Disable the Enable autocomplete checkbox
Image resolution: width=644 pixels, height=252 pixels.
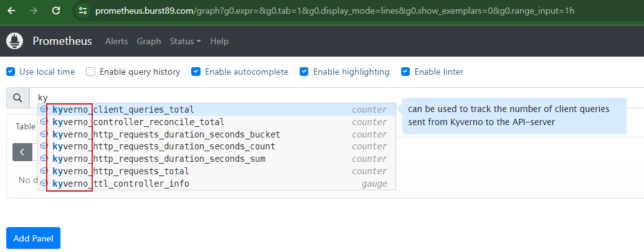(196, 72)
